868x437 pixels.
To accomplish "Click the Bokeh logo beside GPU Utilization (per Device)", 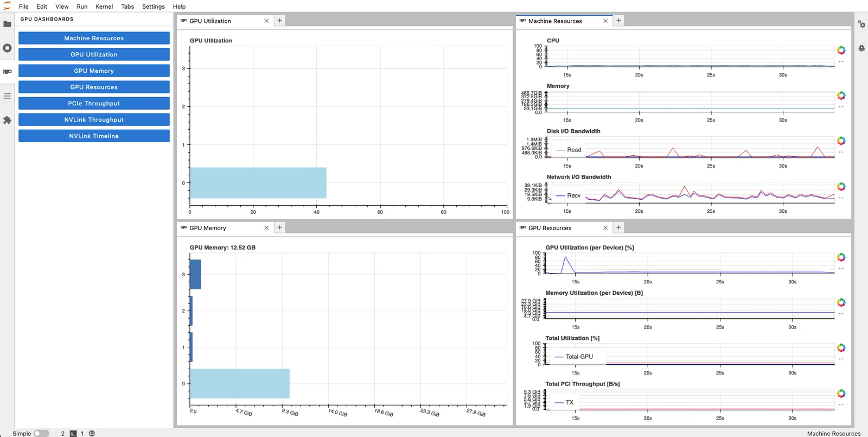I will tap(841, 257).
